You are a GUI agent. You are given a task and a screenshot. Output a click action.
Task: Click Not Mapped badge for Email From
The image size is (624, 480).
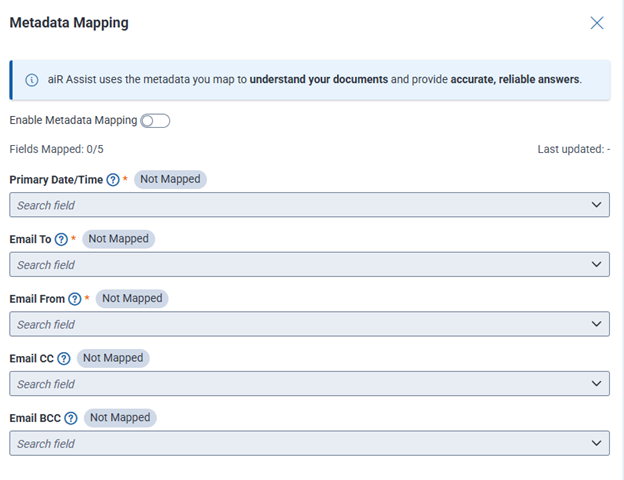pyautogui.click(x=132, y=299)
